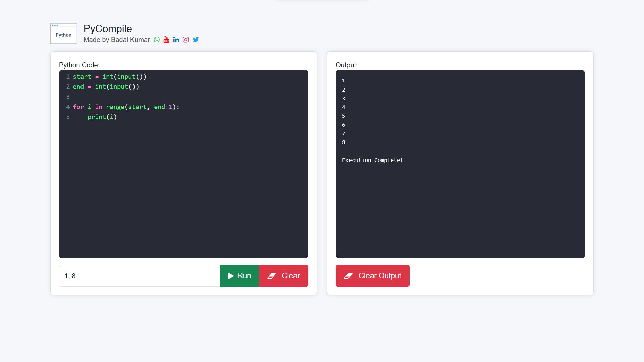Image resolution: width=644 pixels, height=362 pixels.
Task: Place cursor on line 2 end = int(input())
Action: (x=106, y=87)
